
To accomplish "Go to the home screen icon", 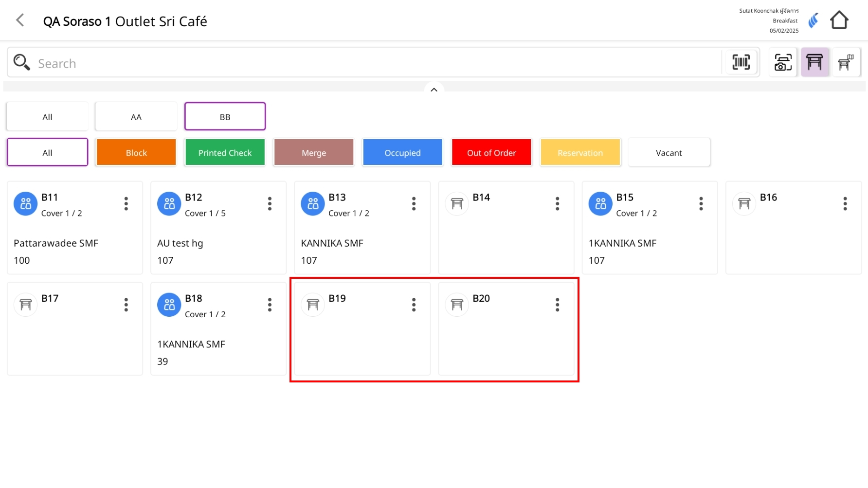I will (839, 20).
